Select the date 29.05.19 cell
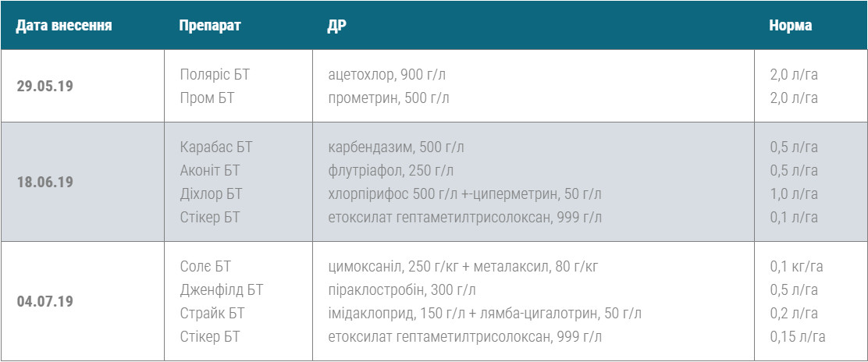This screenshot has height=362, width=868. coord(45,87)
